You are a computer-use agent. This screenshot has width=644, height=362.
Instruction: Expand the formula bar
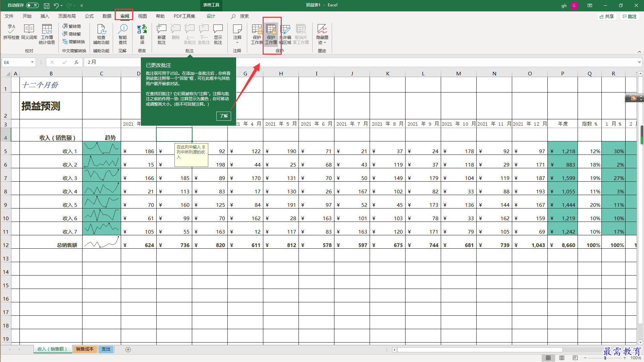point(639,62)
